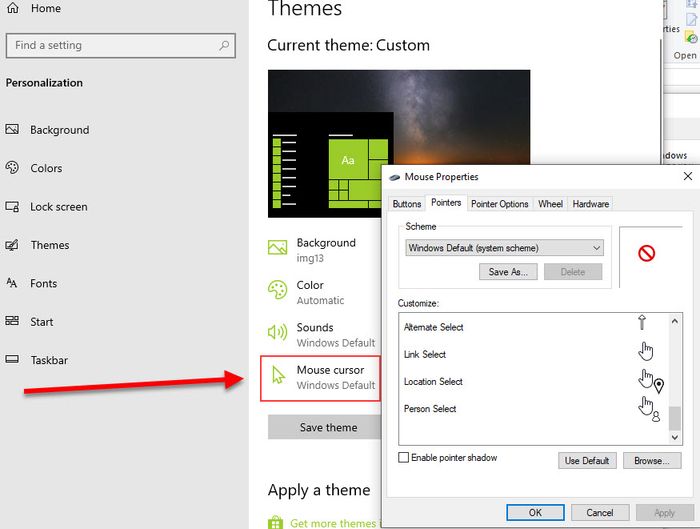The image size is (700, 529).
Task: Open Fonts label in sidebar
Action: (x=43, y=283)
